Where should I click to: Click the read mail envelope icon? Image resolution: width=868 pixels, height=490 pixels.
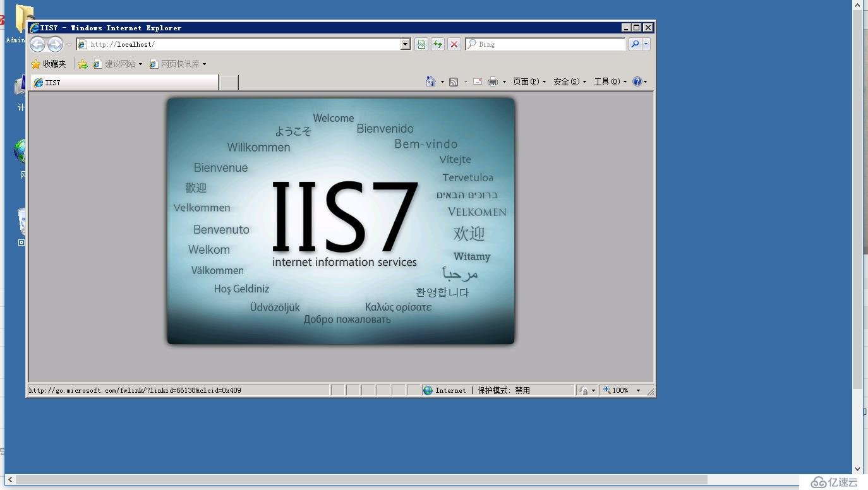478,81
